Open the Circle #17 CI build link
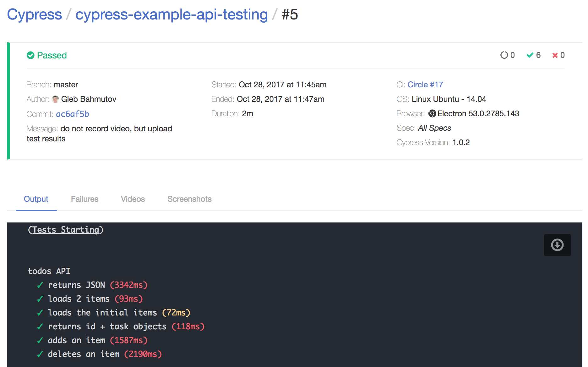This screenshot has width=588, height=367. pos(425,85)
